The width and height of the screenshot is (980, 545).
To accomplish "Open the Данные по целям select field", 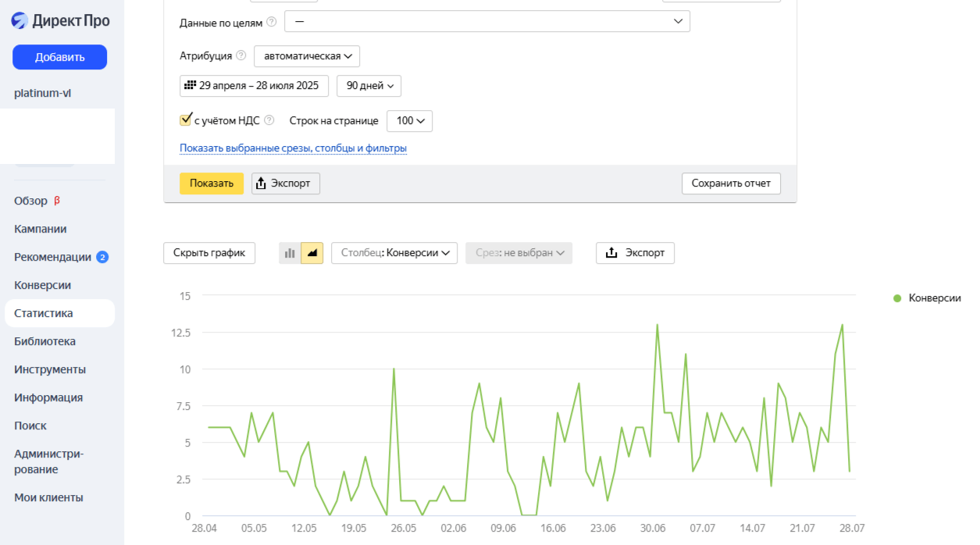I will click(x=486, y=22).
